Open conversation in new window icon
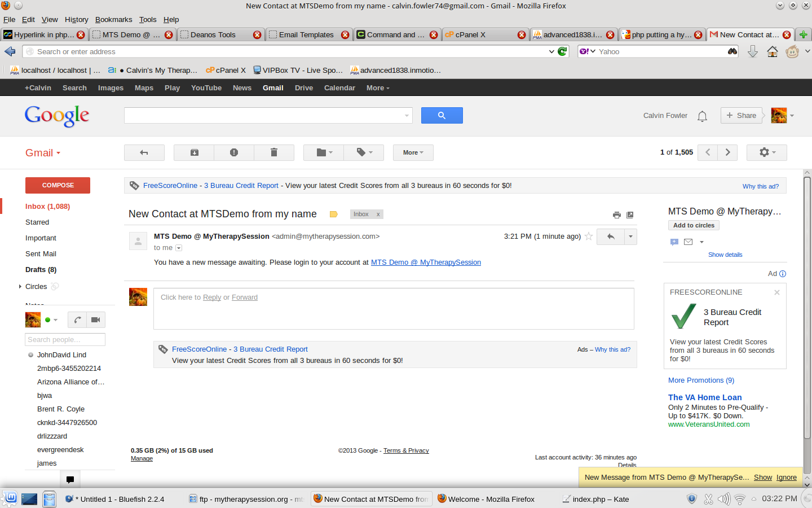 pyautogui.click(x=630, y=215)
